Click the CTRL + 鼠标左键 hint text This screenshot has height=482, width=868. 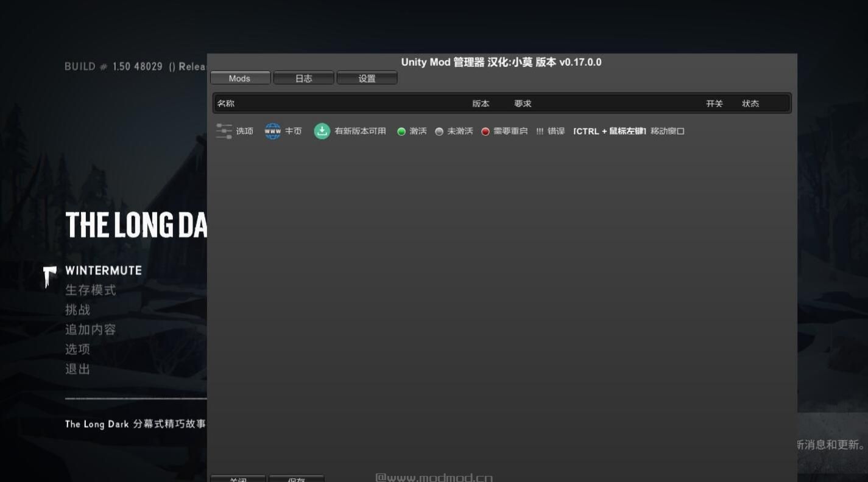(609, 131)
